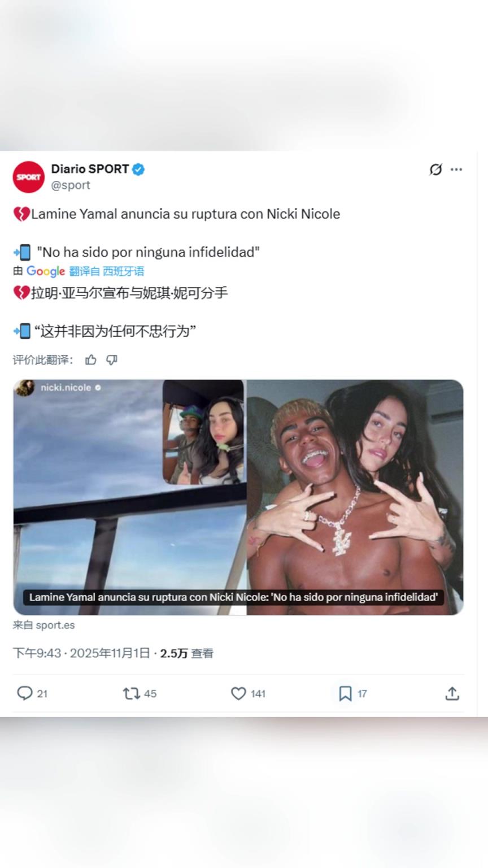Screen dimensions: 488x868
Task: Open the three-dot more options menu
Action: pyautogui.click(x=456, y=170)
